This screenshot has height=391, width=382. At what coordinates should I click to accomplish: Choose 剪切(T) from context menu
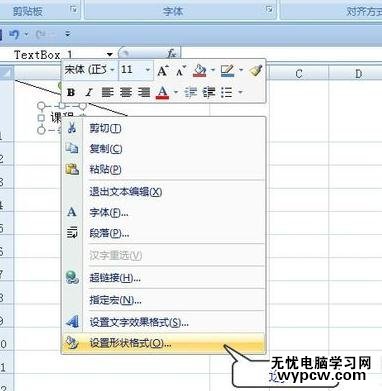(163, 128)
